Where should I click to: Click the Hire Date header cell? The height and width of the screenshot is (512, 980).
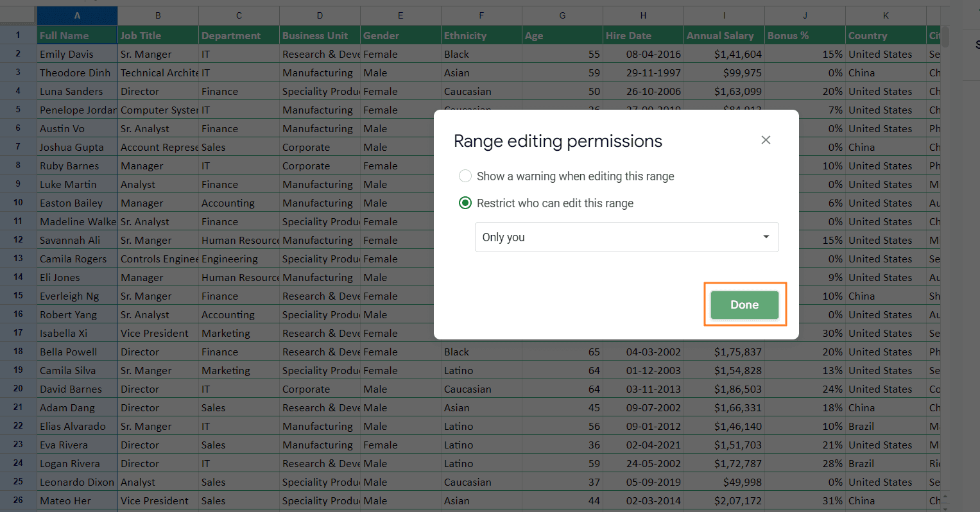pyautogui.click(x=643, y=35)
